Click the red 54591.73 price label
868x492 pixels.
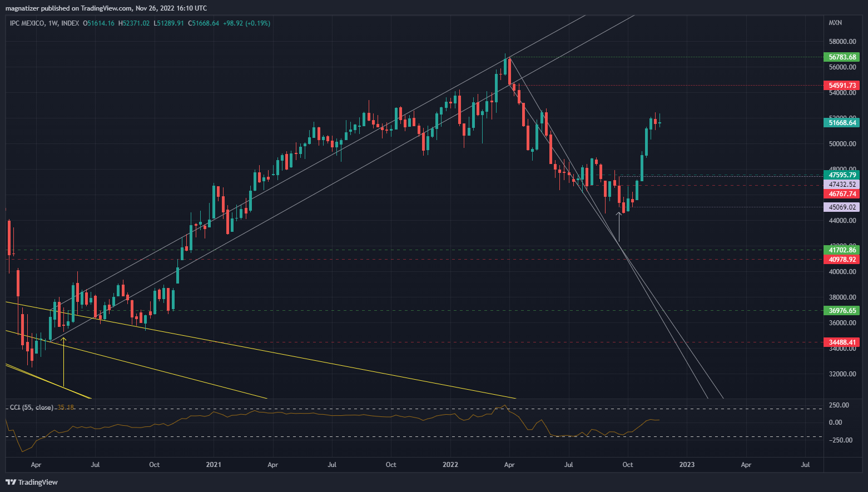(x=842, y=86)
